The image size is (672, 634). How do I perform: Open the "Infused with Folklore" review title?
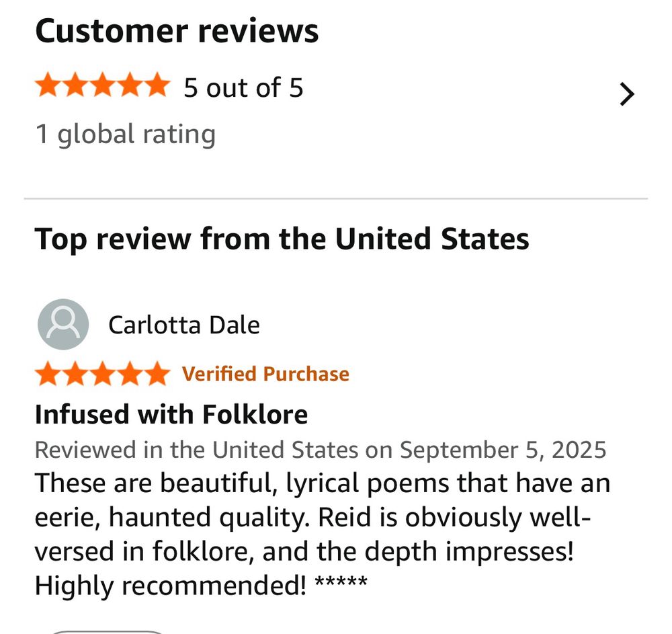(x=171, y=414)
